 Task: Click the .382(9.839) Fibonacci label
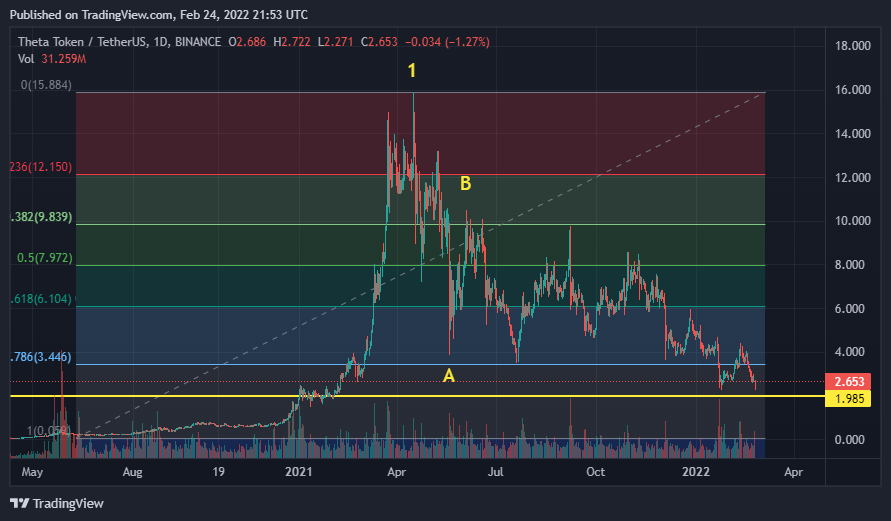click(41, 217)
